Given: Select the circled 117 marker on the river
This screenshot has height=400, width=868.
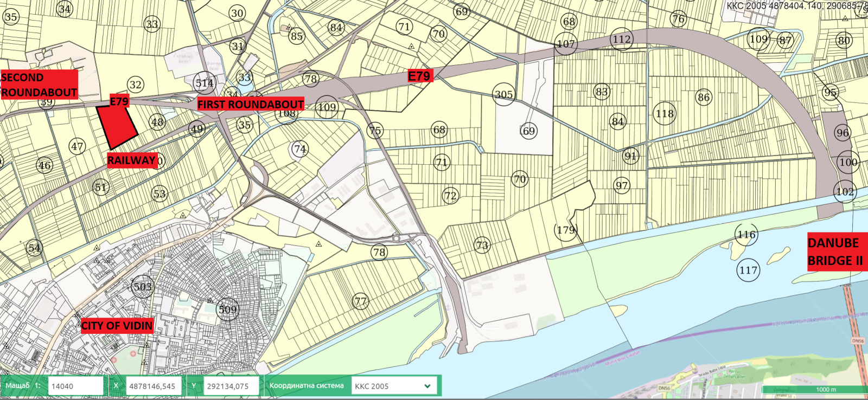Looking at the screenshot, I should pos(748,270).
